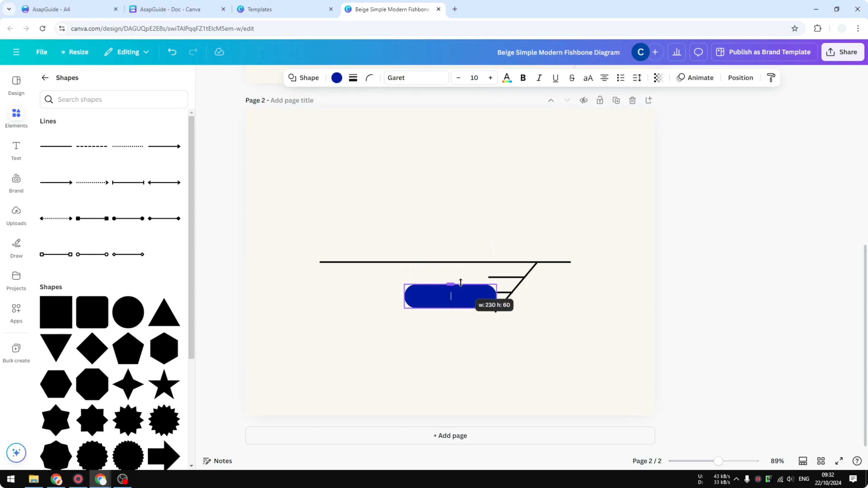The image size is (868, 488).
Task: Open the blue shape fill color swatch
Action: click(x=336, y=78)
